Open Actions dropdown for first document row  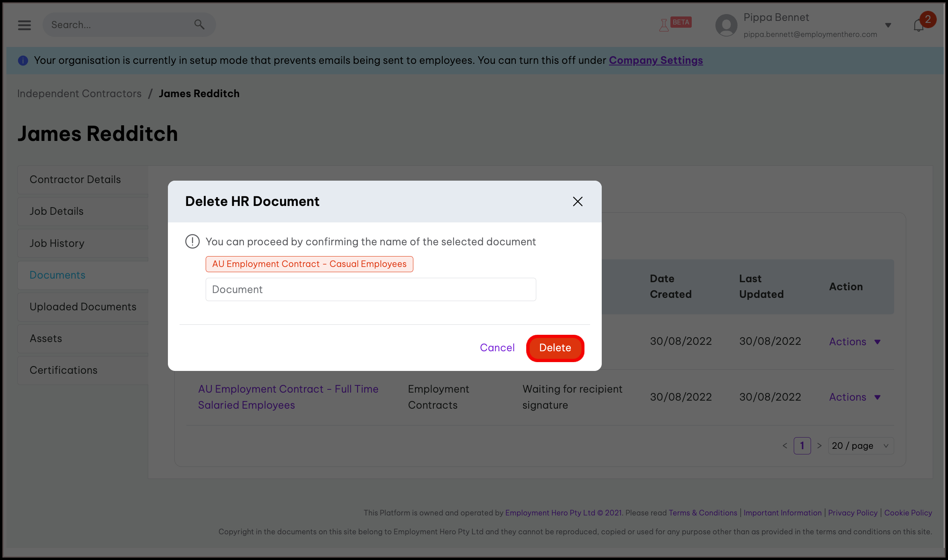(x=854, y=342)
